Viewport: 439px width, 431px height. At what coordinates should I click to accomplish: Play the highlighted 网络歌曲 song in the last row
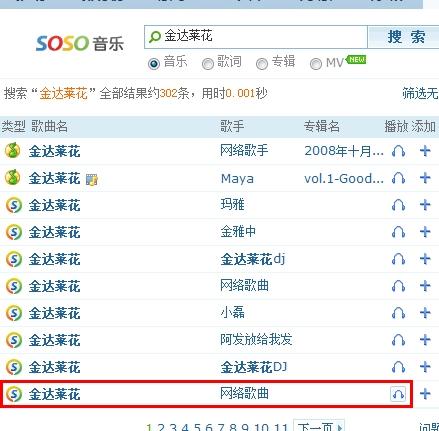(x=398, y=394)
